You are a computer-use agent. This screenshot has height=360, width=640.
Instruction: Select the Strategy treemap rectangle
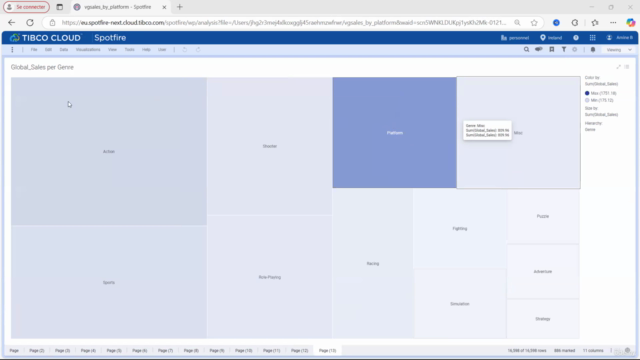[543, 318]
